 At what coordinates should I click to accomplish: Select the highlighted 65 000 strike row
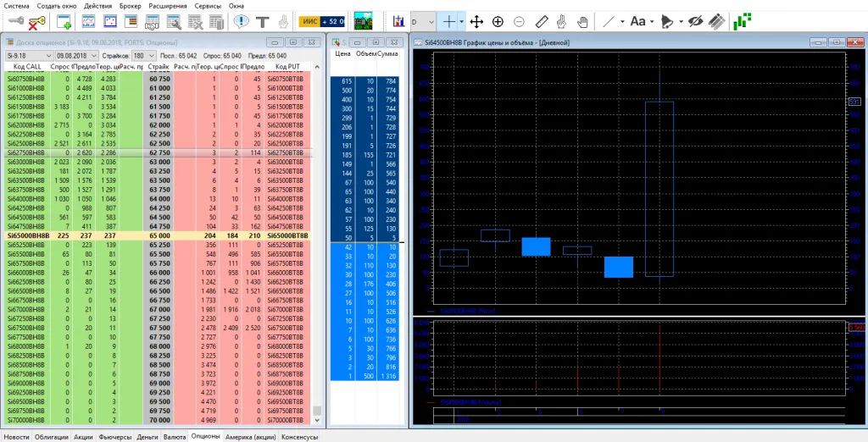[x=159, y=235]
